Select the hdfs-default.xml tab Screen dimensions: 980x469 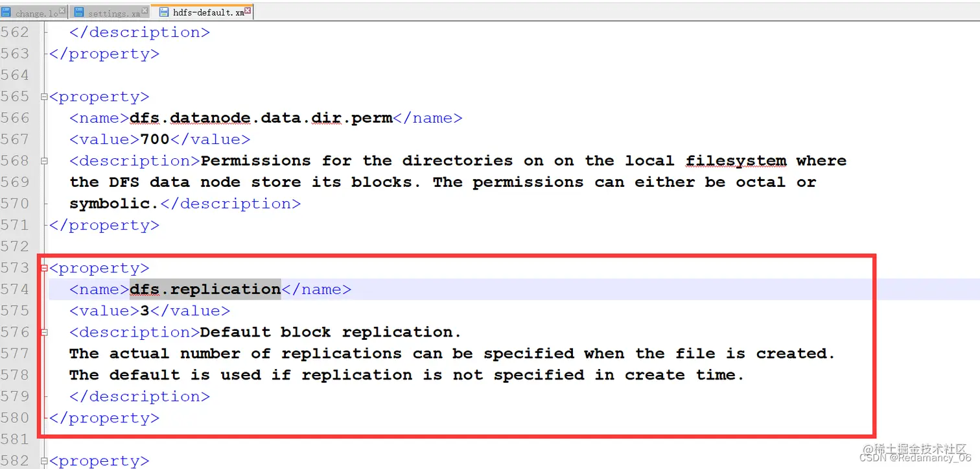click(202, 12)
